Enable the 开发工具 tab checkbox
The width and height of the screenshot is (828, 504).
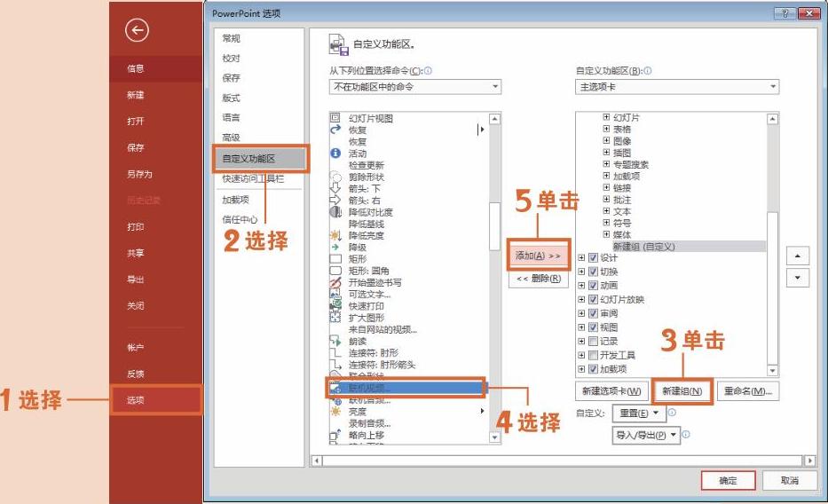(x=593, y=355)
